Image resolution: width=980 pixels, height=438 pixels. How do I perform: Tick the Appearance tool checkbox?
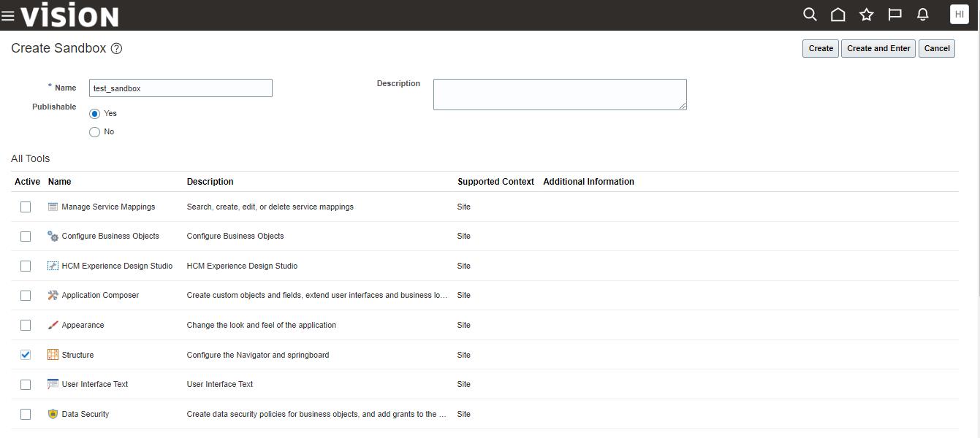26,325
